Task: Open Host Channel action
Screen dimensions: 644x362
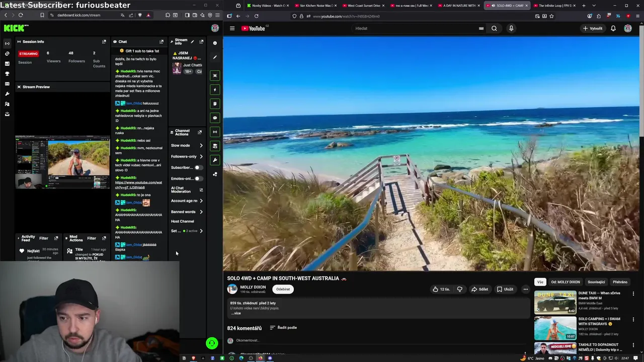Action: coord(182,221)
